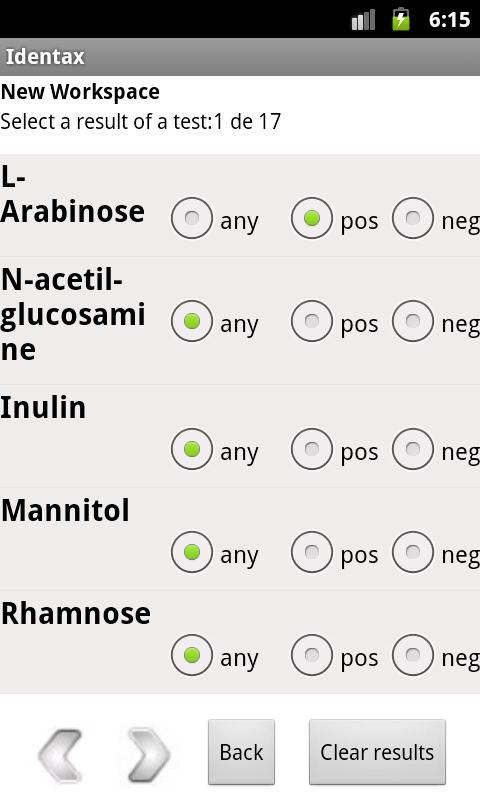Set Rhamnose result to pos
480x800 pixels.
[312, 655]
